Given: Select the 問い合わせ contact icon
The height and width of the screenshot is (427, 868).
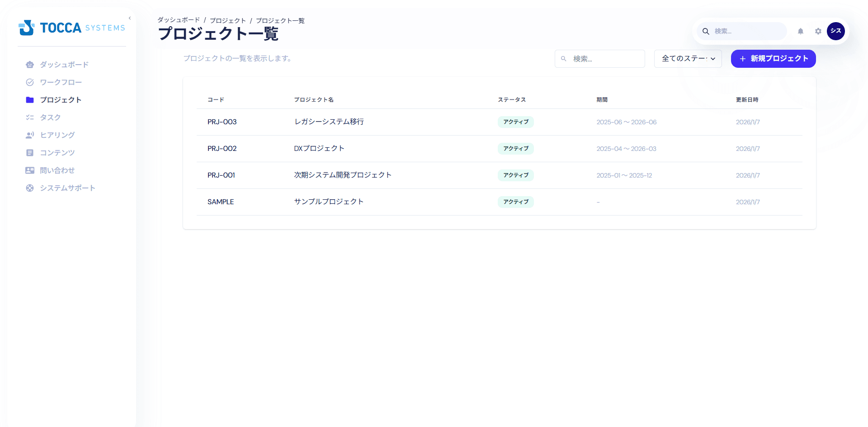Looking at the screenshot, I should point(30,170).
